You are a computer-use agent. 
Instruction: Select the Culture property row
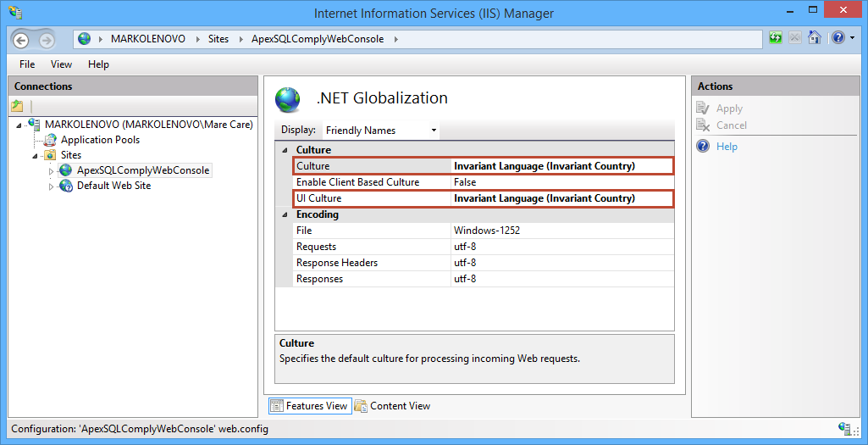484,165
